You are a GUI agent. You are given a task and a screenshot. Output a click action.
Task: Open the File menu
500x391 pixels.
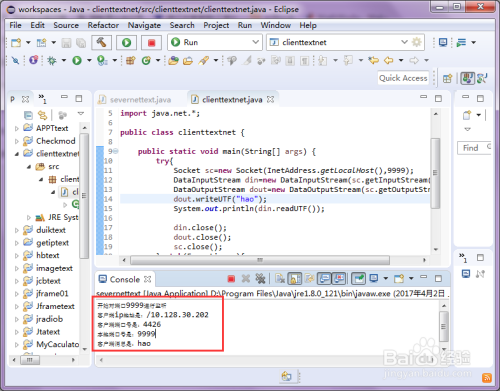pyautogui.click(x=15, y=25)
